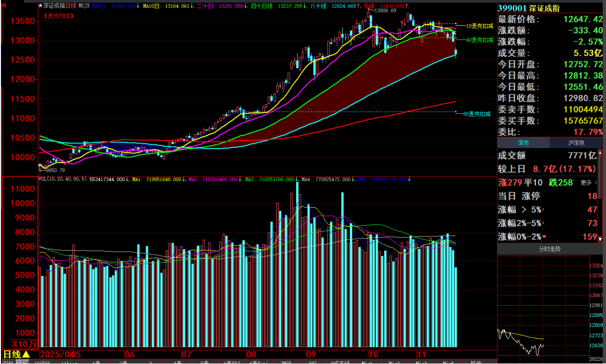This screenshot has width=606, height=364.
Task: Open the 日线 period selector
Action: click(16, 354)
